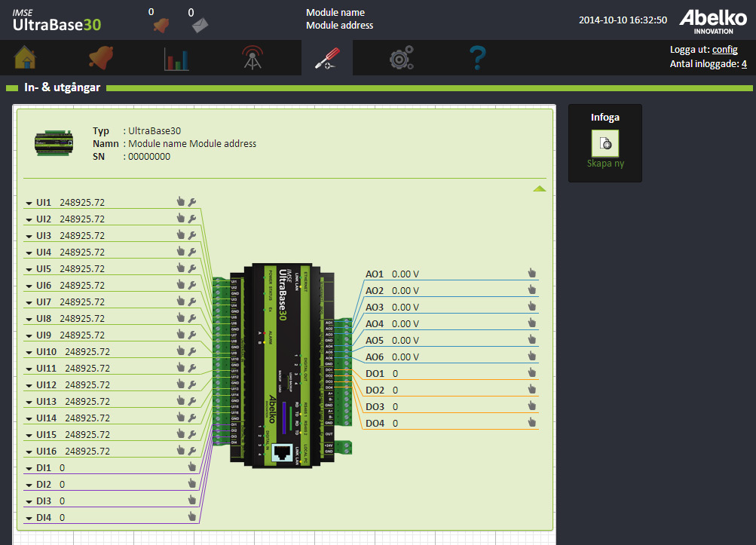Select the screwdriver tools tab

coord(327,58)
